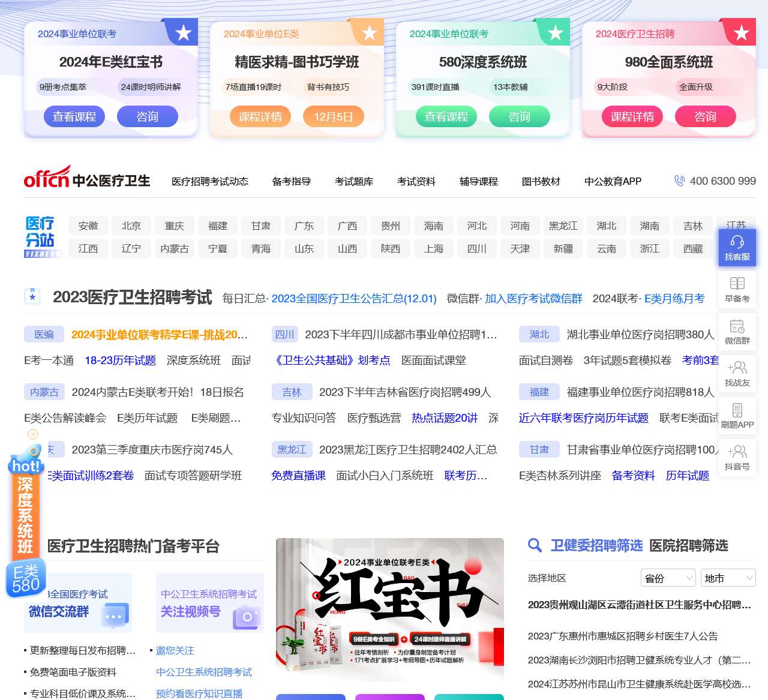Click the star badge on 580深度系统班 card
Screen dimensions: 768x700
pyautogui.click(x=556, y=32)
